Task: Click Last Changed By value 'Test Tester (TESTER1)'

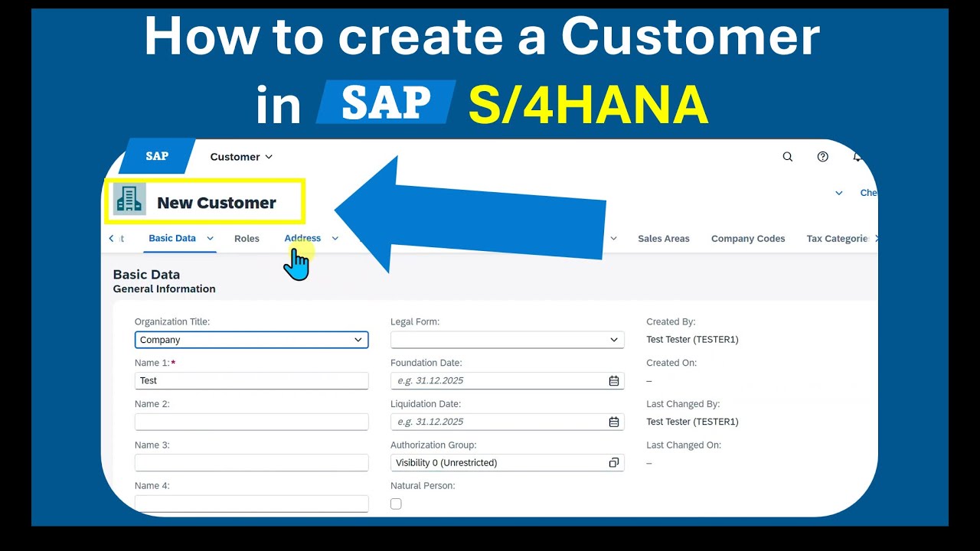Action: click(692, 422)
